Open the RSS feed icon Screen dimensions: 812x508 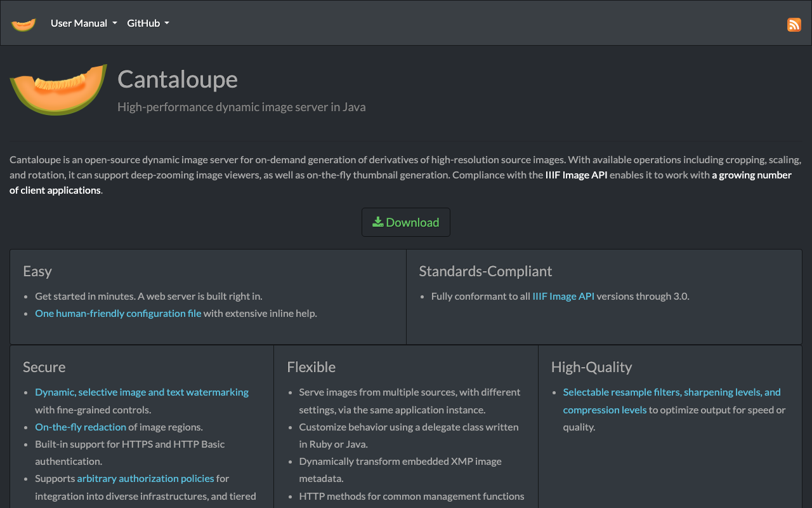tap(794, 24)
